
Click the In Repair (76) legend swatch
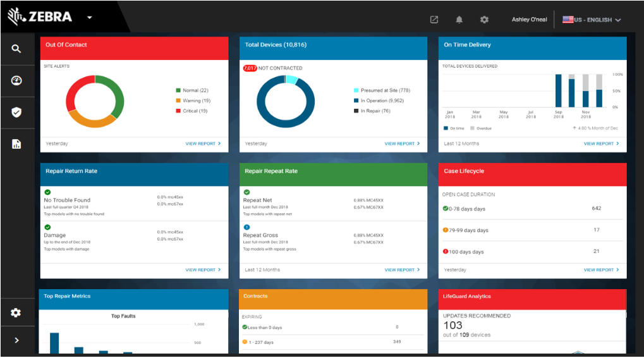coord(356,111)
